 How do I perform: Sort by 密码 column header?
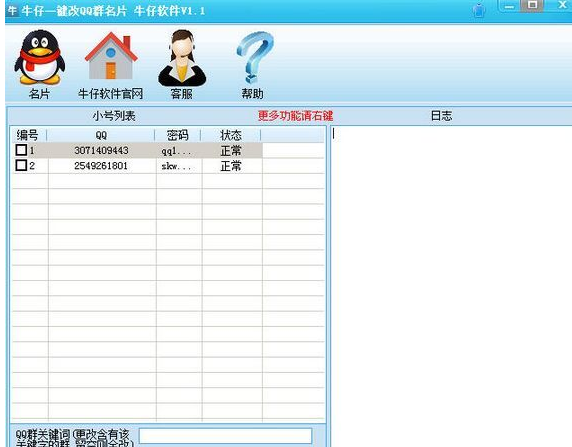coord(178,135)
